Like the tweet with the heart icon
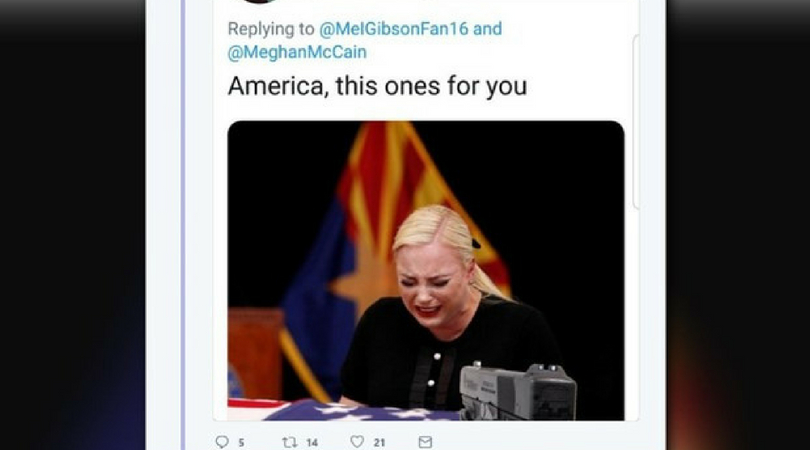 click(x=357, y=442)
